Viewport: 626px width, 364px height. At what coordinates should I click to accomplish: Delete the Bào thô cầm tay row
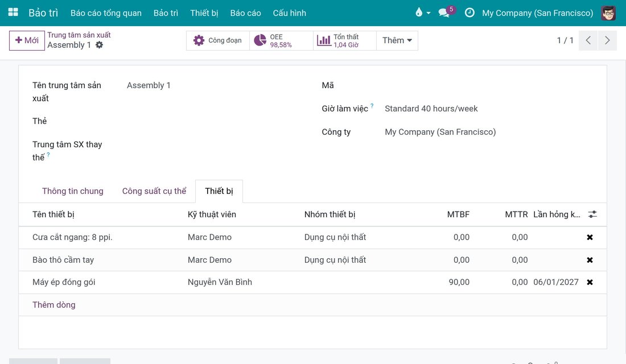click(x=590, y=260)
